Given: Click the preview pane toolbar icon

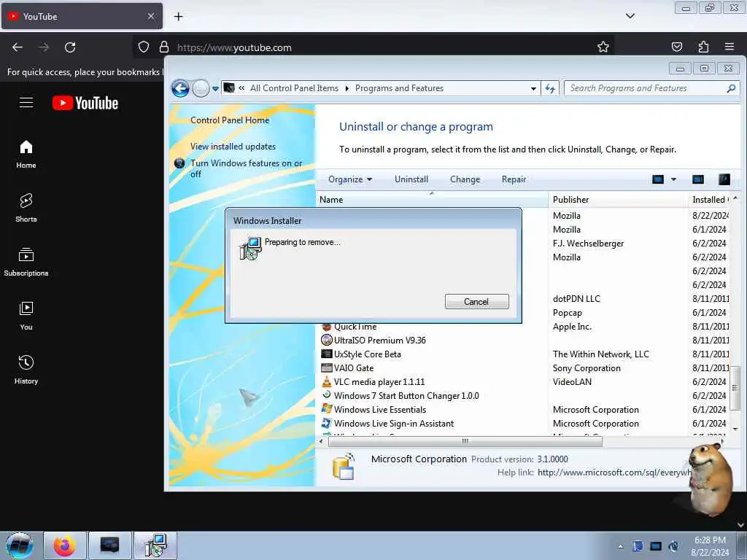Looking at the screenshot, I should click(x=698, y=179).
